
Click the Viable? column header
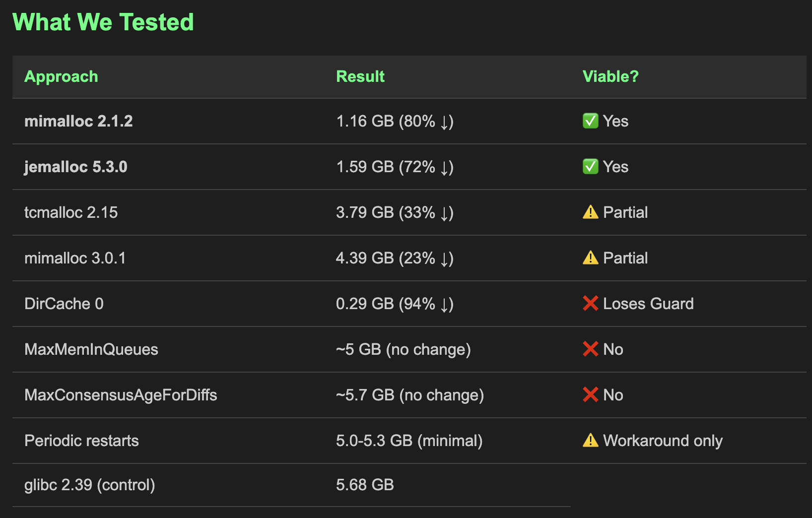tap(610, 76)
